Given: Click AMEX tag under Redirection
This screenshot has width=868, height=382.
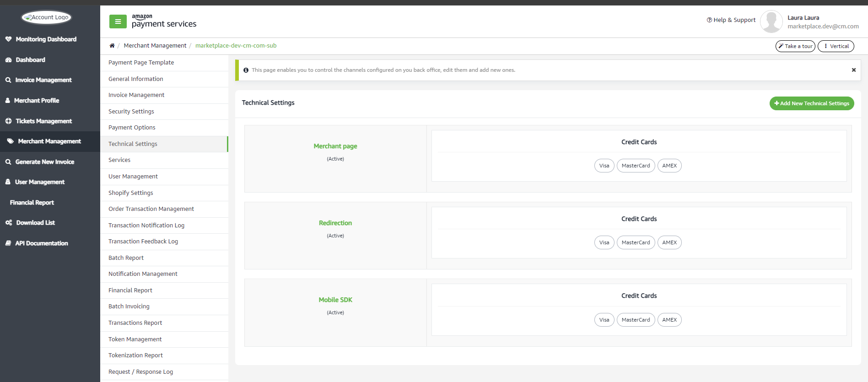Looking at the screenshot, I should coord(669,242).
